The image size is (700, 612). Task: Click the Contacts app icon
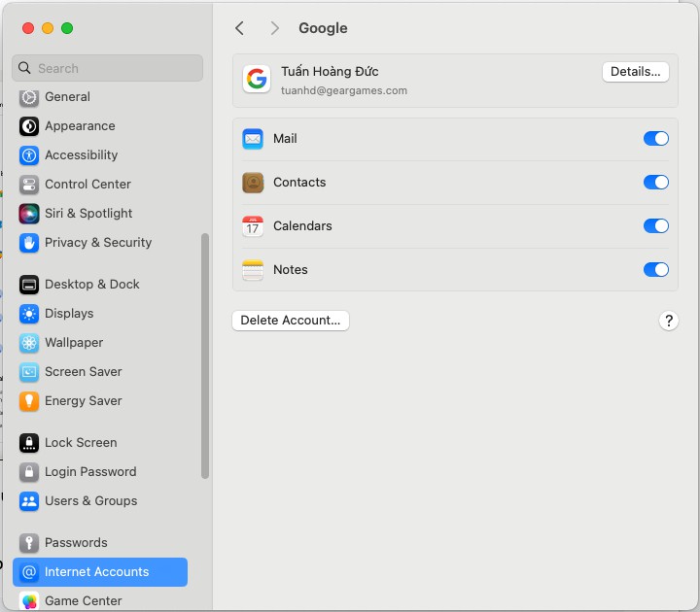pyautogui.click(x=253, y=183)
